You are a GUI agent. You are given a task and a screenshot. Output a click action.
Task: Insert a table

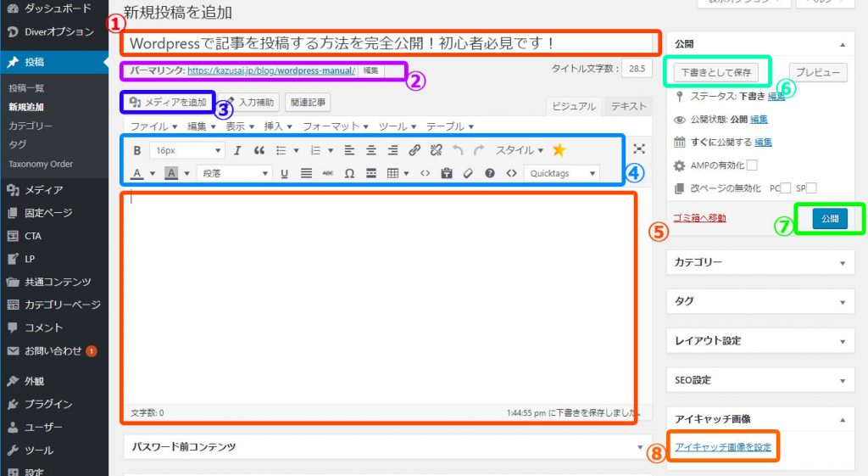click(x=392, y=173)
